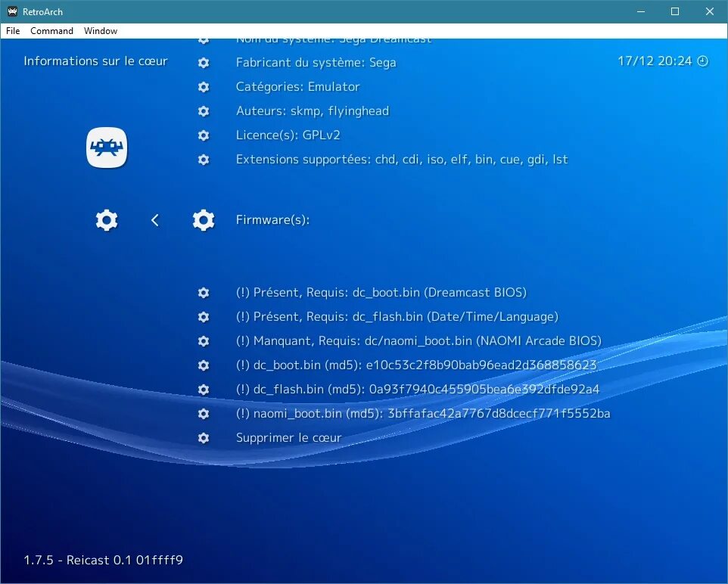Open the File menu
728x584 pixels.
(13, 31)
